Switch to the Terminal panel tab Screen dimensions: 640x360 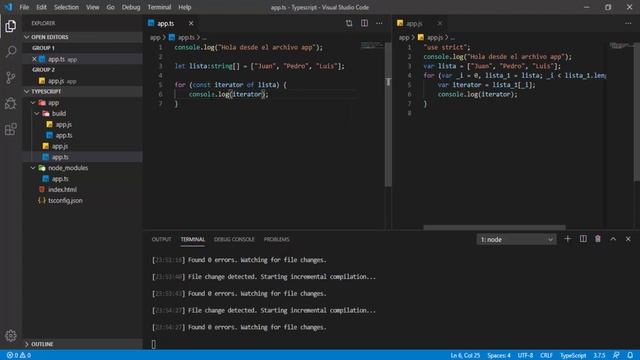tap(193, 240)
